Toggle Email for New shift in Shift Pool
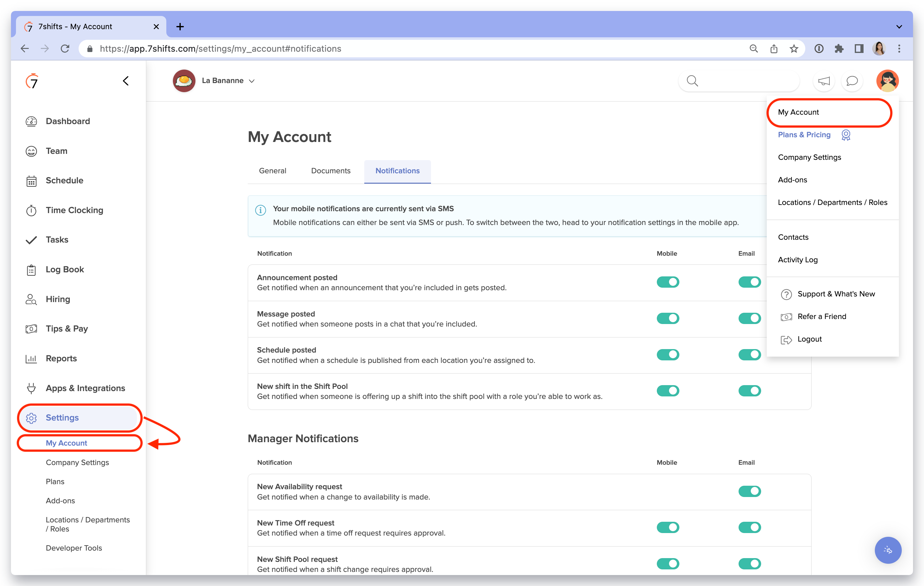Viewport: 924px width, 586px height. coord(750,390)
